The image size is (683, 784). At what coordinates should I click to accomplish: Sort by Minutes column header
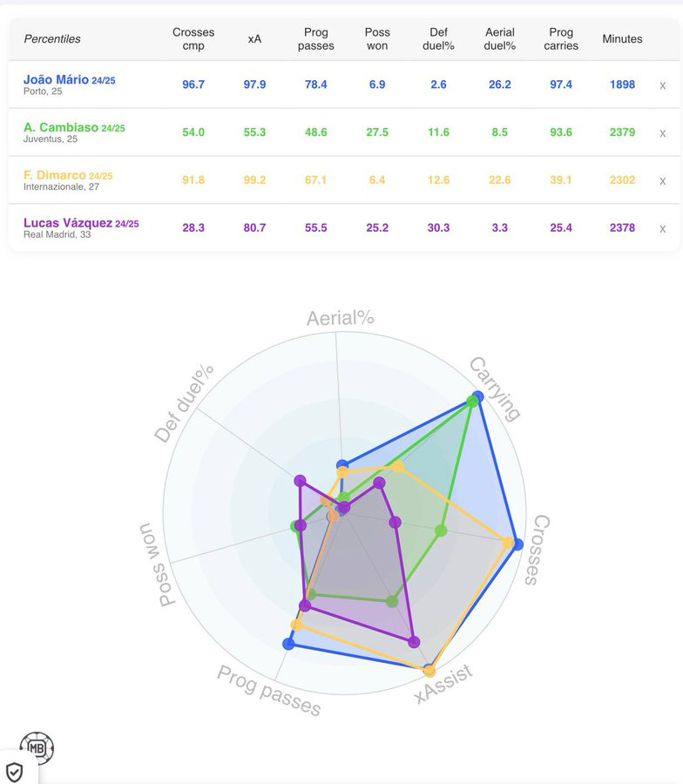[x=622, y=39]
